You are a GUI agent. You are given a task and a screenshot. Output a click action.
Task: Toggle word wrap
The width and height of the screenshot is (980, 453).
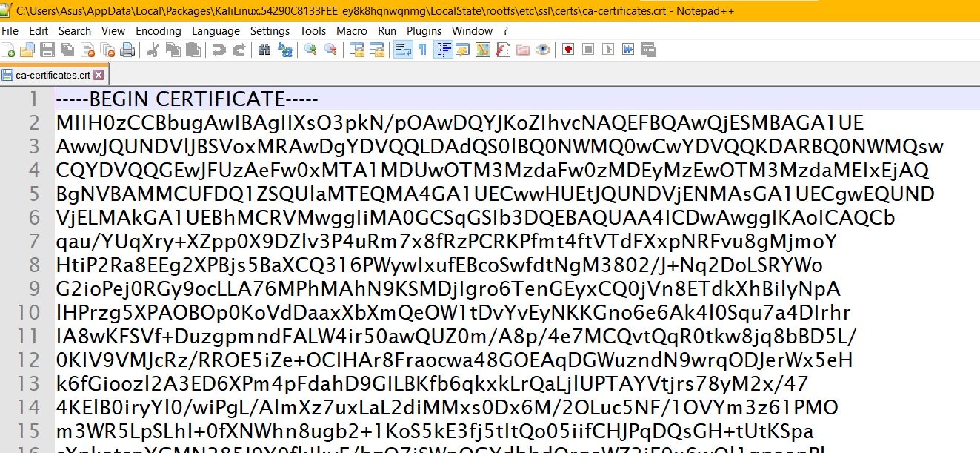point(402,50)
